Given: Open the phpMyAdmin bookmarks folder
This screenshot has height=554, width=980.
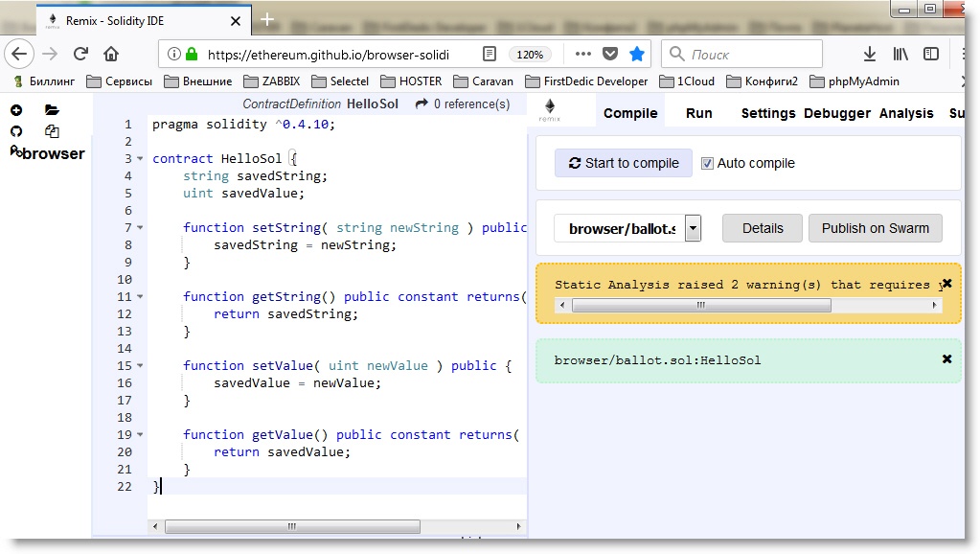Looking at the screenshot, I should click(x=855, y=81).
